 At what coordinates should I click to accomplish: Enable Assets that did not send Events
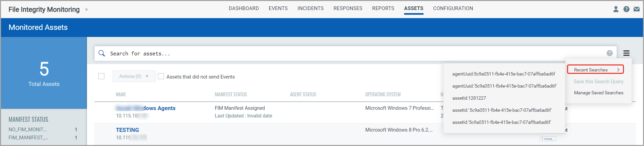161,76
